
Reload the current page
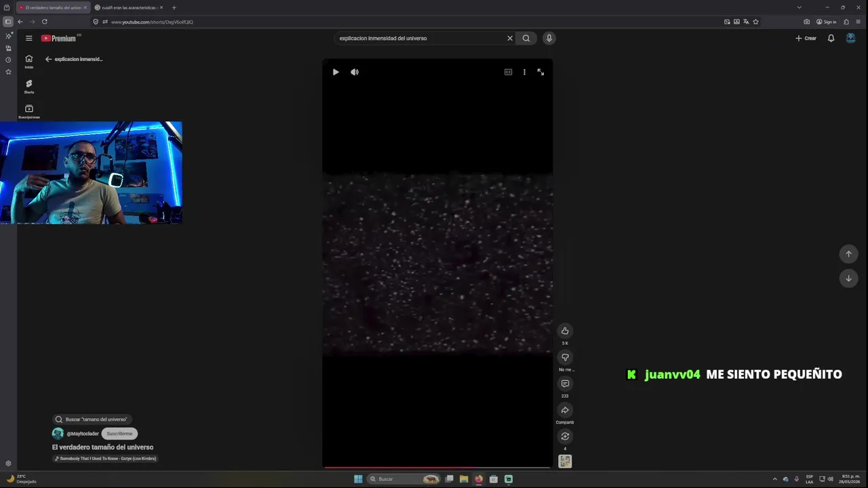[x=45, y=22]
